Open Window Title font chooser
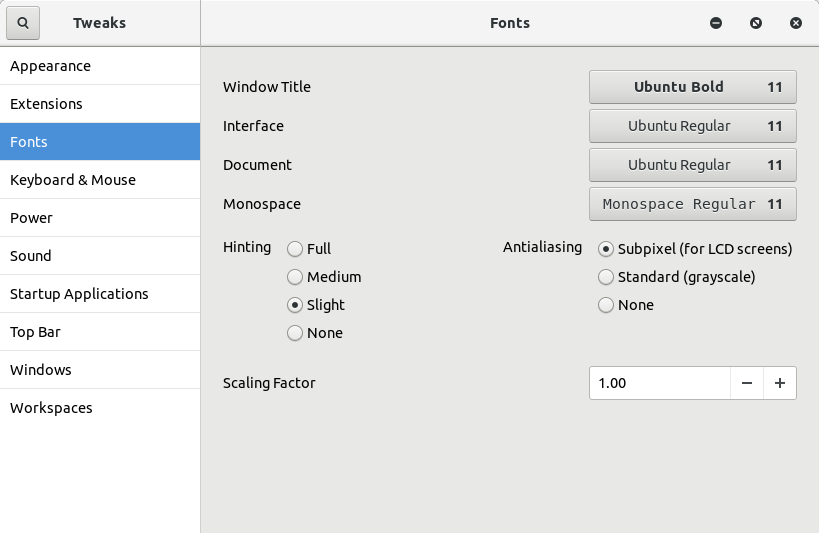The height and width of the screenshot is (533, 819). pyautogui.click(x=692, y=87)
